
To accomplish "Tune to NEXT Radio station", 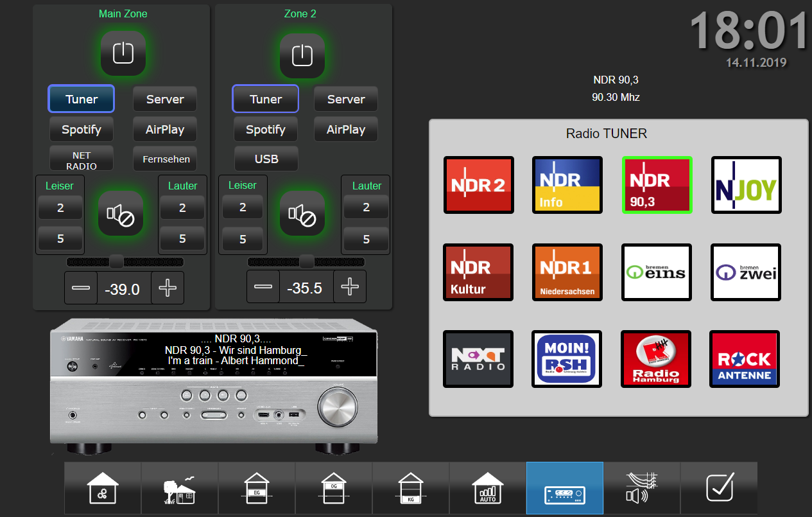I will click(479, 359).
